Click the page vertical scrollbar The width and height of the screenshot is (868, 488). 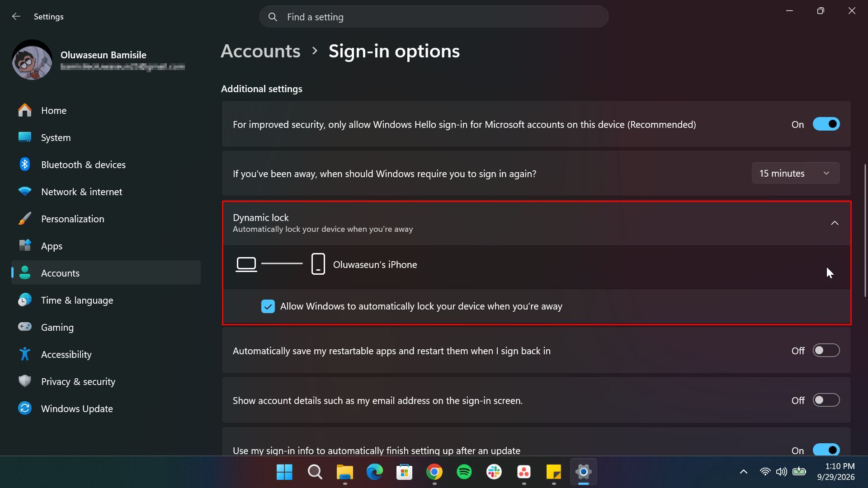(x=865, y=230)
